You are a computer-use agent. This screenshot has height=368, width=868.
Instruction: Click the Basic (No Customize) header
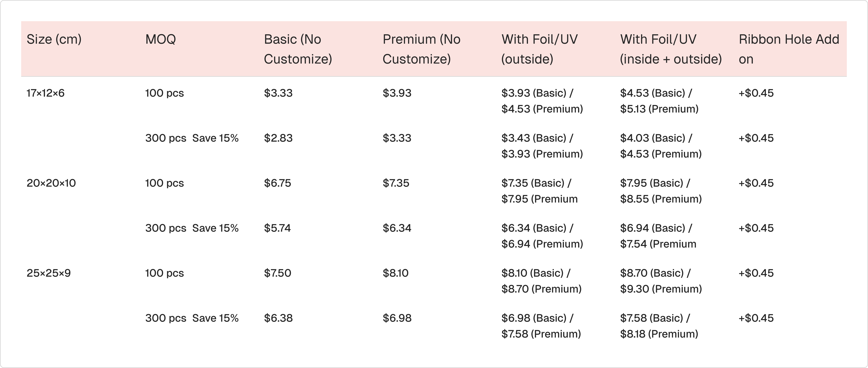[298, 49]
